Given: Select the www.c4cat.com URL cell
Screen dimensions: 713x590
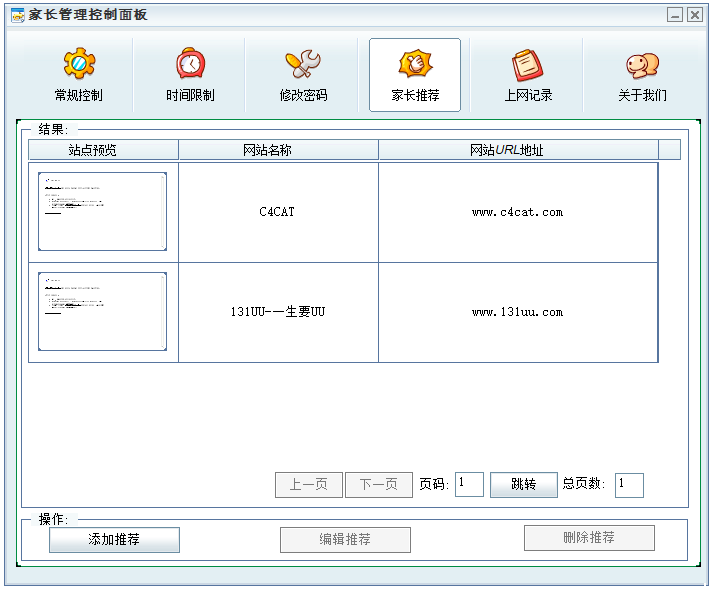Looking at the screenshot, I should (x=517, y=212).
